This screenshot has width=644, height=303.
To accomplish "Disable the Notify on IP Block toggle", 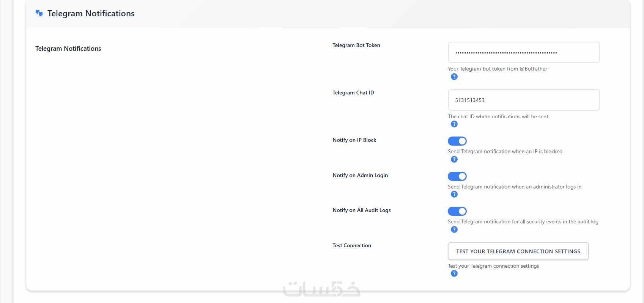I will coord(457,141).
